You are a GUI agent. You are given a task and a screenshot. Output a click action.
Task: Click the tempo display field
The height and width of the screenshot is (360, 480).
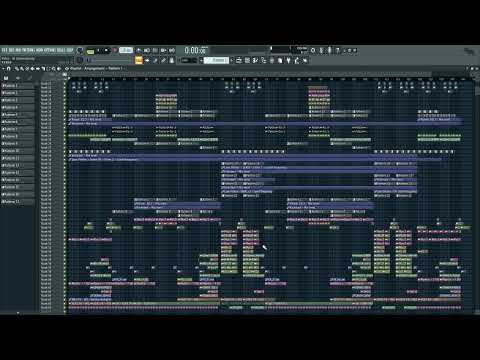coord(126,50)
